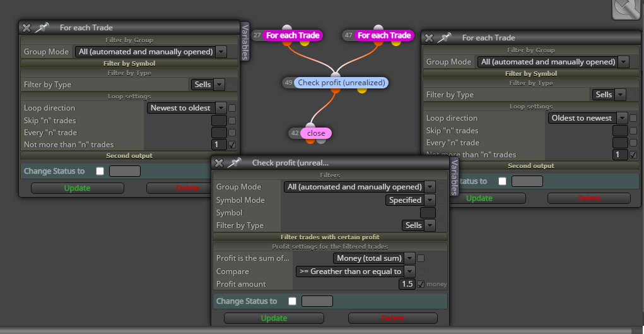Open the Compare dropdown showing Greather than or equal

[355, 271]
